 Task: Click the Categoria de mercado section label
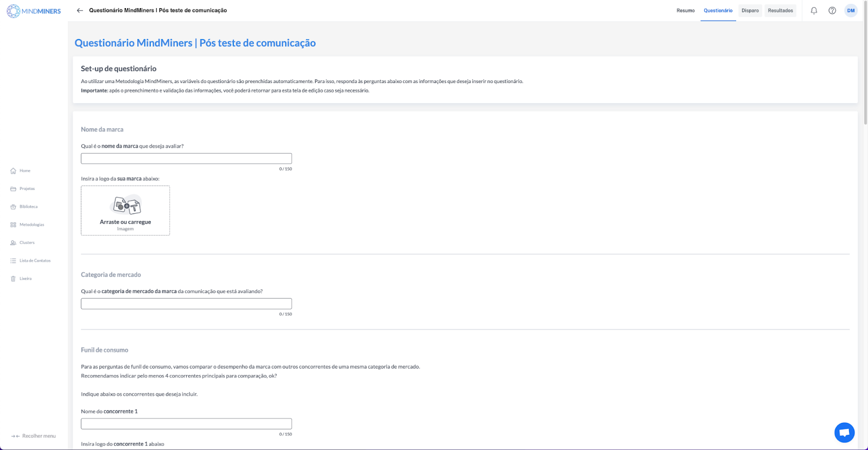(x=111, y=275)
